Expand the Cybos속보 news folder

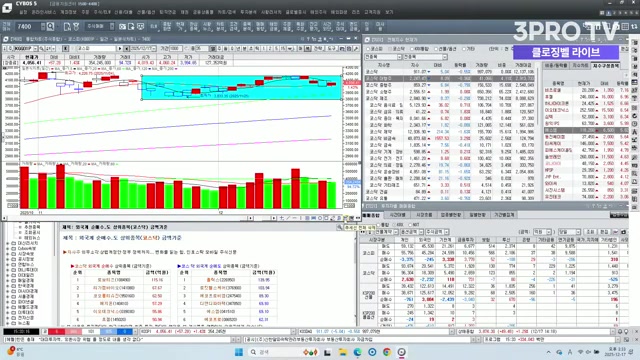[7, 248]
